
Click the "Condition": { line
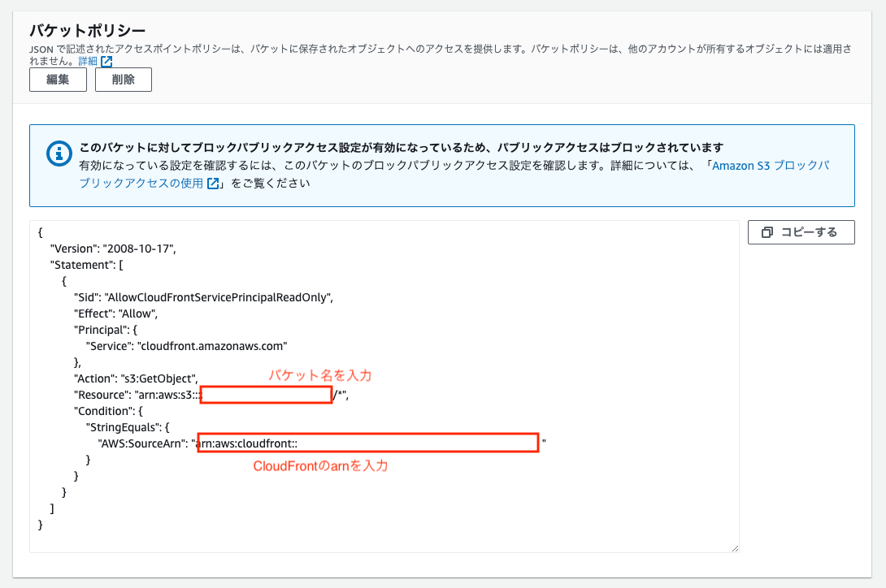(108, 411)
